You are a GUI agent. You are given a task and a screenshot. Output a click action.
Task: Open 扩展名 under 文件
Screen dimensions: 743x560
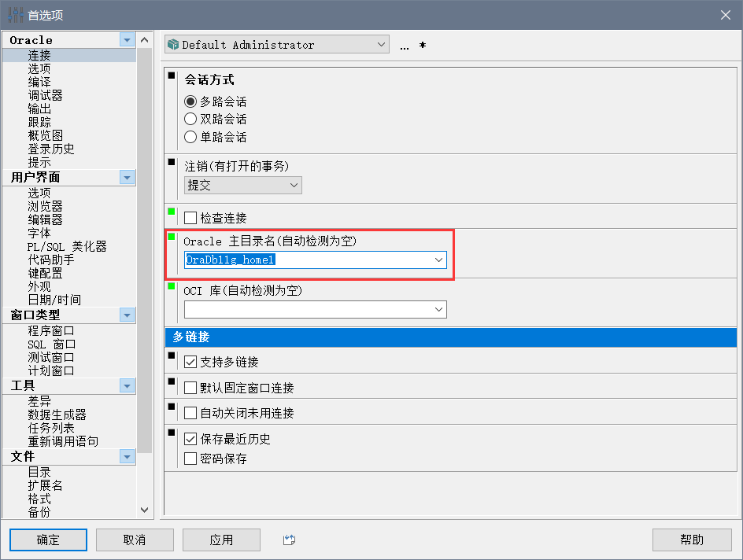(45, 485)
